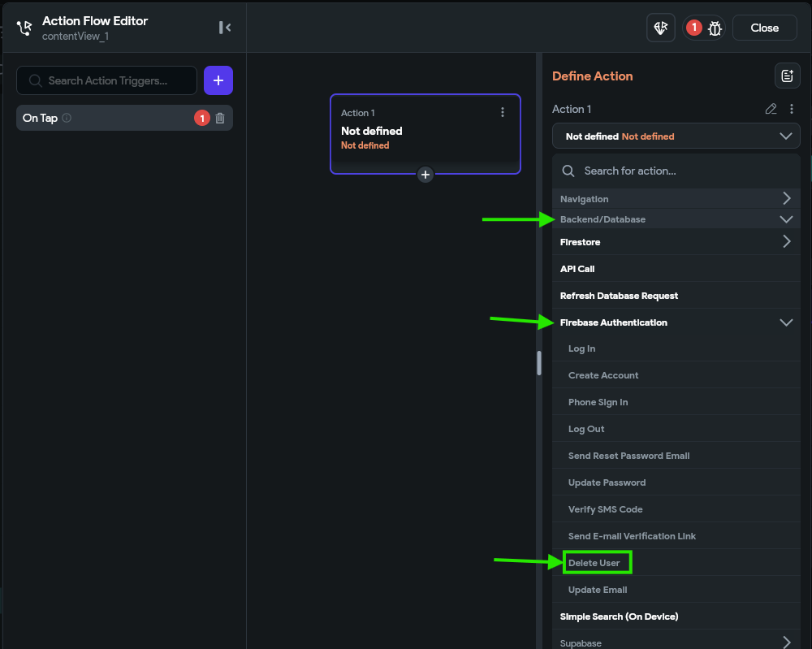The image size is (812, 649).
Task: Close the Action Flow Editor
Action: pyautogui.click(x=764, y=28)
